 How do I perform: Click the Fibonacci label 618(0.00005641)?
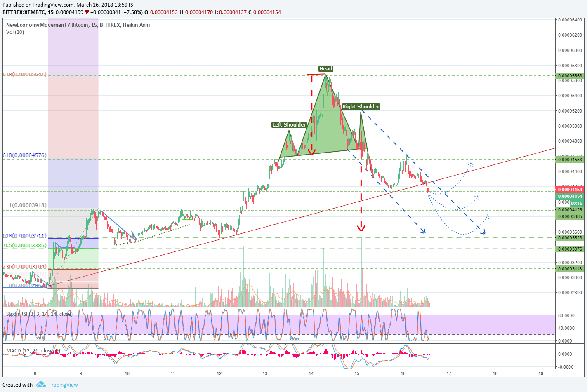point(25,75)
